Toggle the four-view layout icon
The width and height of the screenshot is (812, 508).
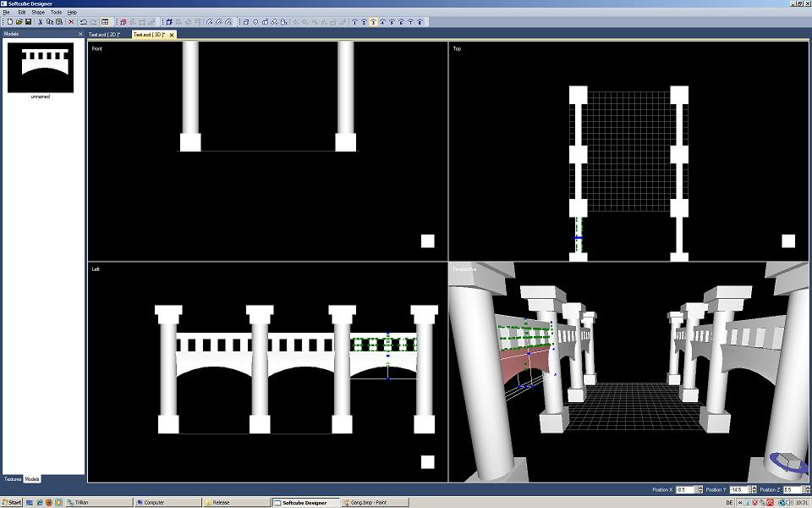point(105,21)
